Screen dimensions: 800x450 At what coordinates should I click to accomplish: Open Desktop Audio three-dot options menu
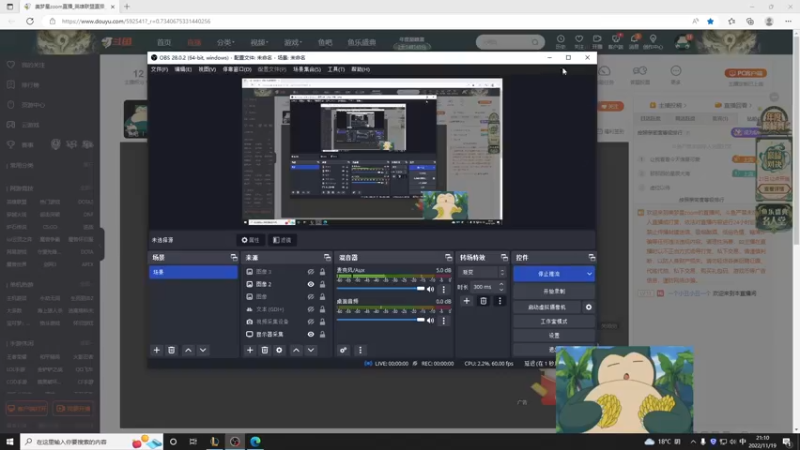click(443, 320)
